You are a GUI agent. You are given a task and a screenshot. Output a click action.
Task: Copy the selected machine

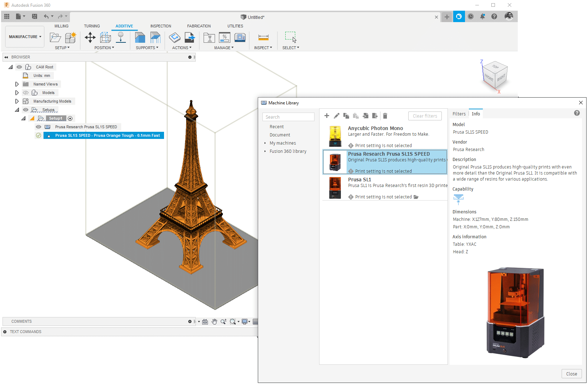point(346,116)
